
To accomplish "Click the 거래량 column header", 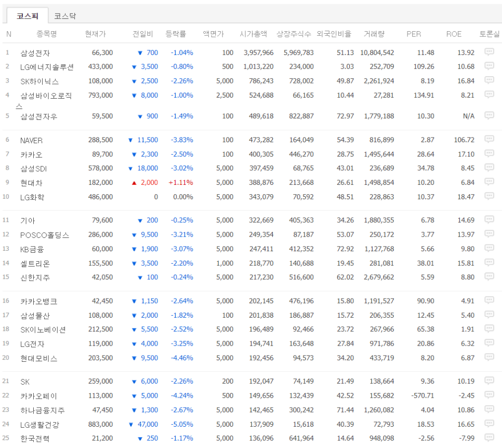I will (x=374, y=34).
